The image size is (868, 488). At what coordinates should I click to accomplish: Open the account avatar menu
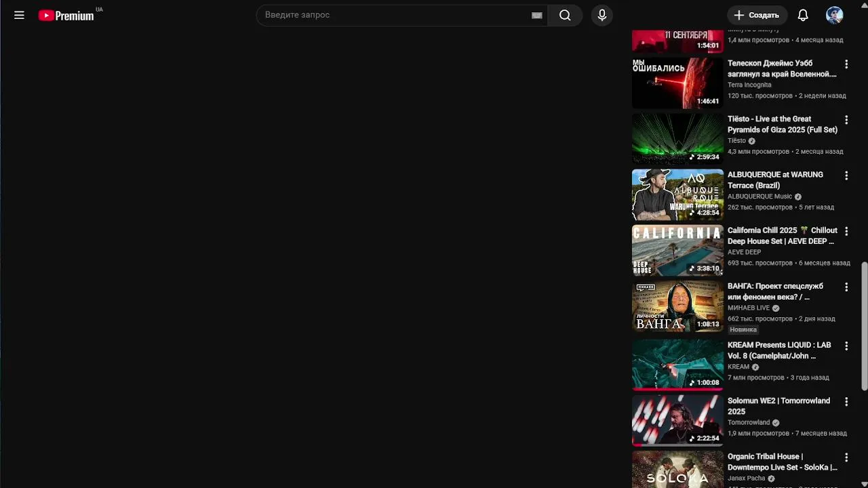click(x=835, y=15)
